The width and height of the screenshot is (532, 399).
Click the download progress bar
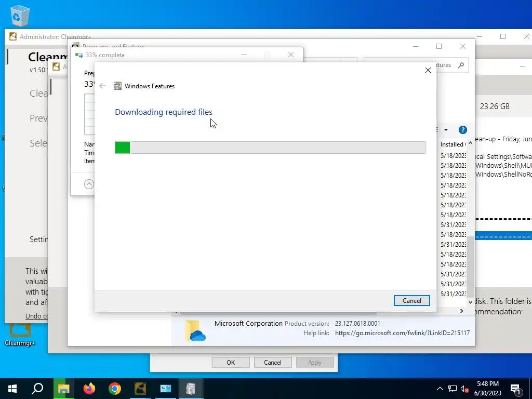[x=270, y=148]
